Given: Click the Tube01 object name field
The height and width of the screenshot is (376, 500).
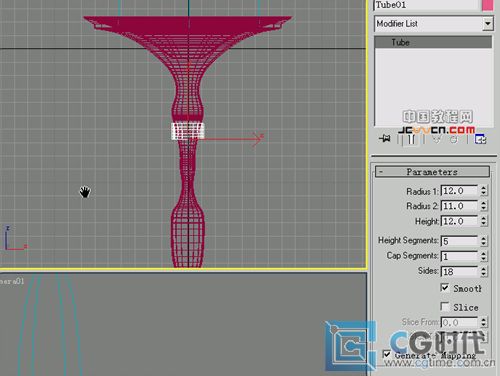Looking at the screenshot, I should pos(426,5).
